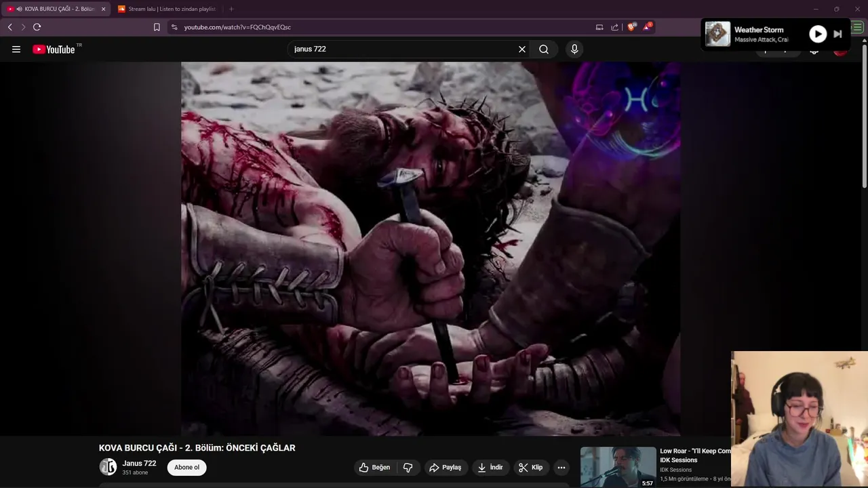This screenshot has height=488, width=868.
Task: Like the video with Beğen button
Action: click(375, 468)
